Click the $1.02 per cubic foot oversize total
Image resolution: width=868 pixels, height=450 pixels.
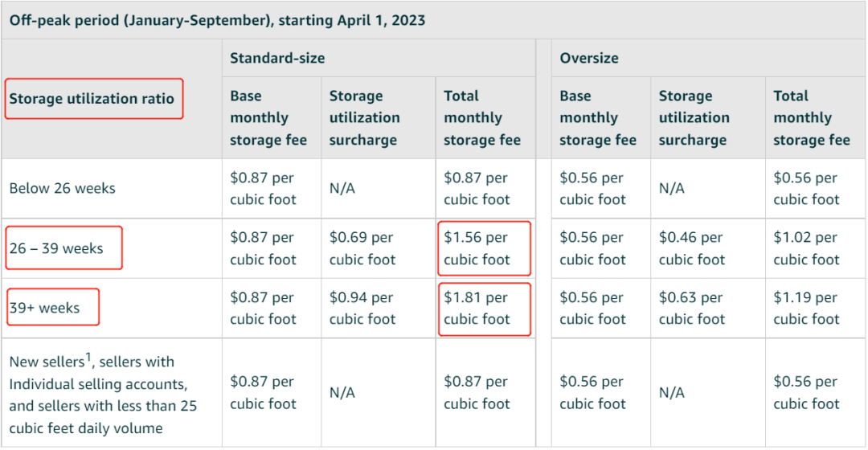pos(806,248)
